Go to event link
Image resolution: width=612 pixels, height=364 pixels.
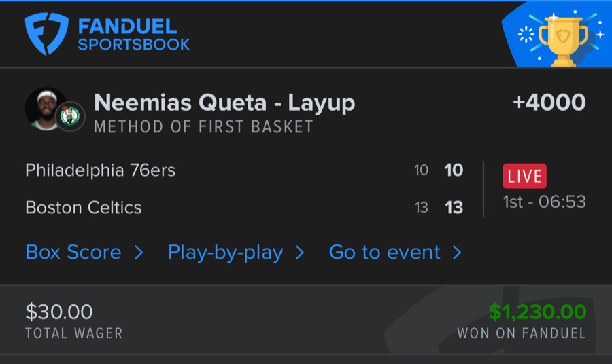[384, 253]
